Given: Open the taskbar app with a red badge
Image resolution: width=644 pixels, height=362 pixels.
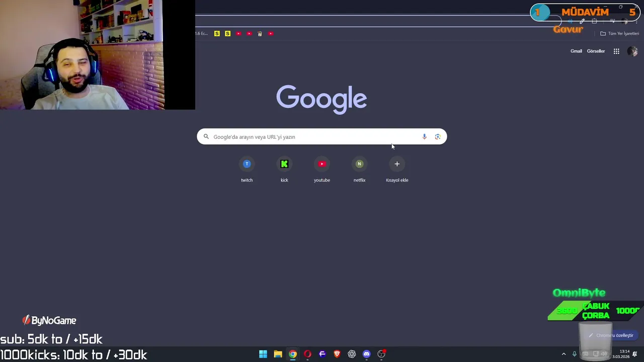Looking at the screenshot, I should (x=381, y=354).
